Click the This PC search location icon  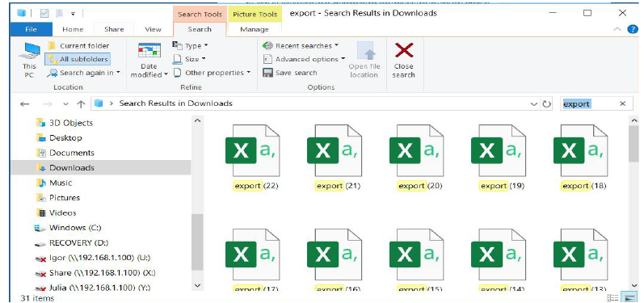pyautogui.click(x=29, y=60)
